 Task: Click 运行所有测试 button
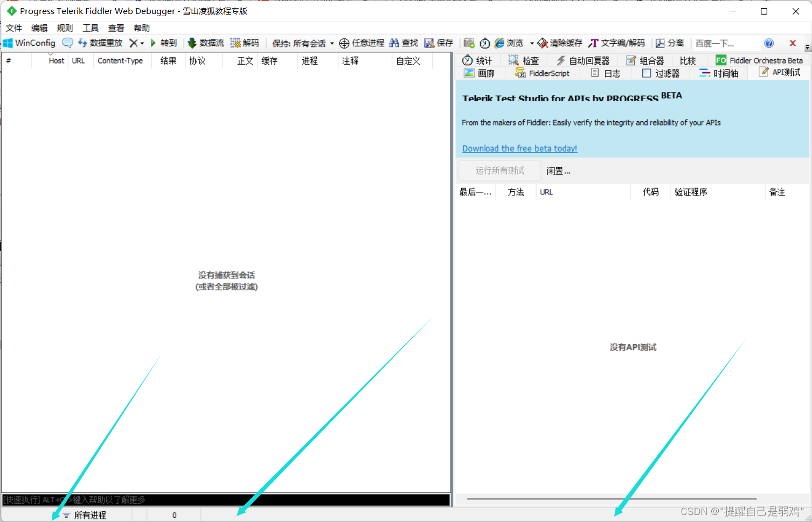click(x=499, y=171)
